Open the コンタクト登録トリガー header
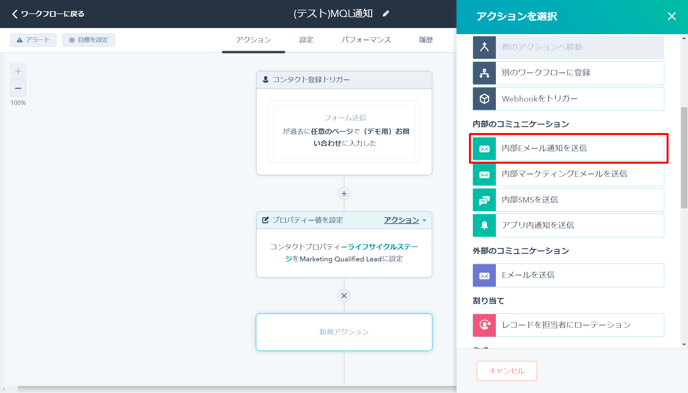Screen dimensions: 688x393 (344, 80)
